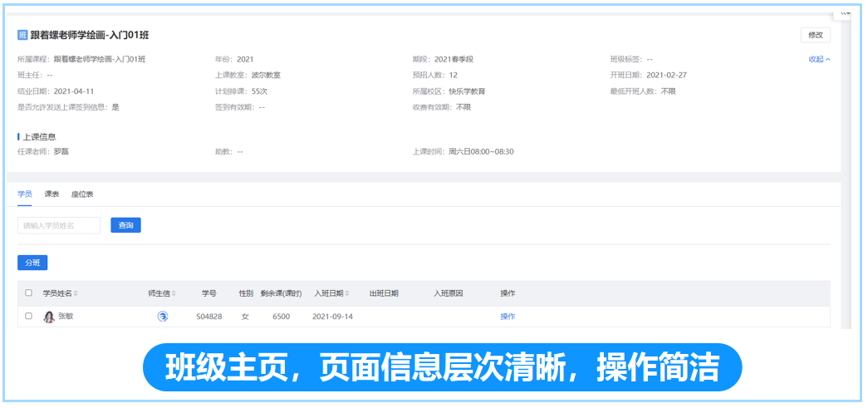
Task: Click the 上课信息 section heading
Action: (x=39, y=137)
